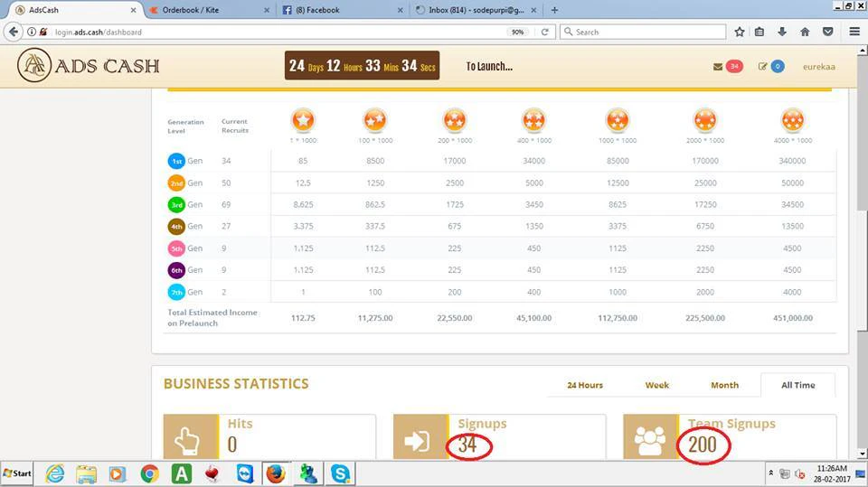Click the Pocket icon in toolbar
Viewport: 868px width, 487px height.
tap(828, 33)
